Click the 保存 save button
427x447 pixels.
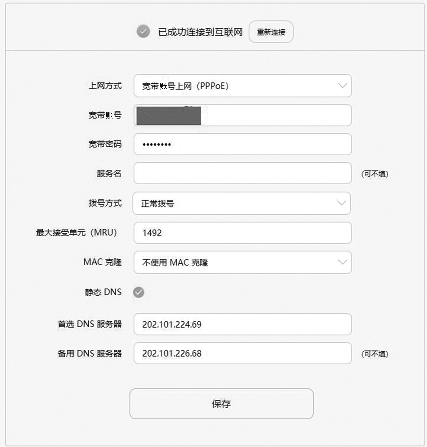coord(221,404)
